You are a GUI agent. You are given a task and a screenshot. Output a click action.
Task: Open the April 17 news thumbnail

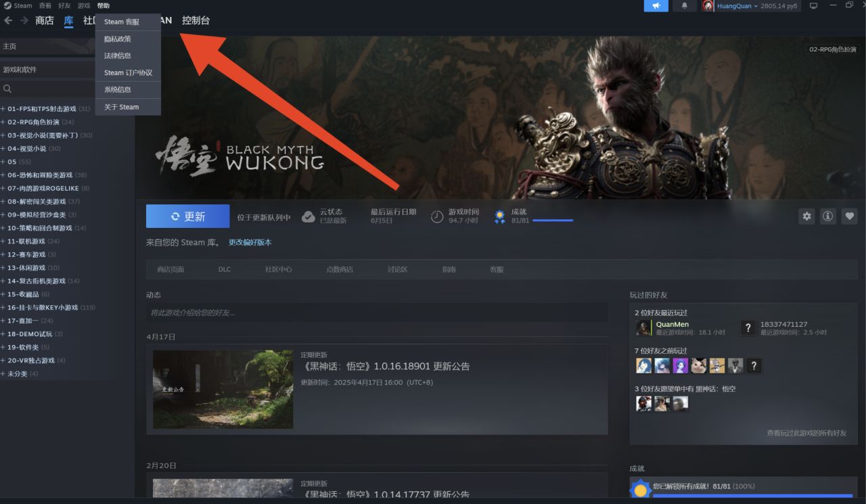(223, 389)
